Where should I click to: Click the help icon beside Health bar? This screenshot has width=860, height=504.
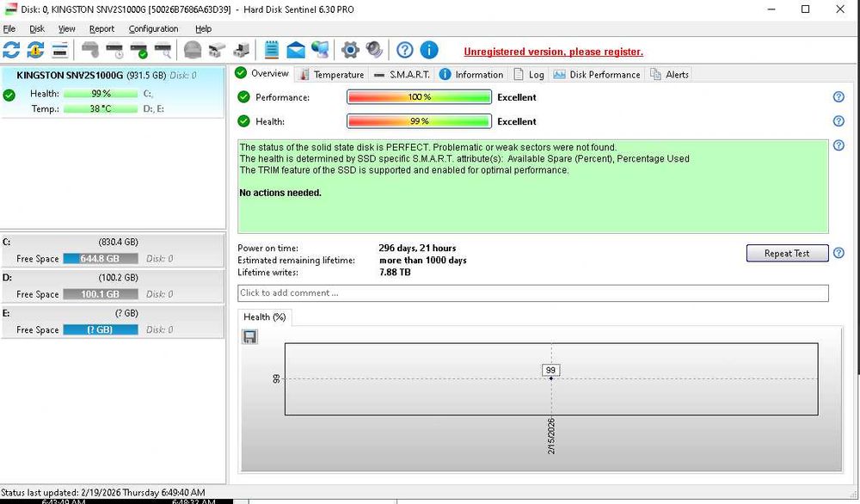click(x=838, y=120)
